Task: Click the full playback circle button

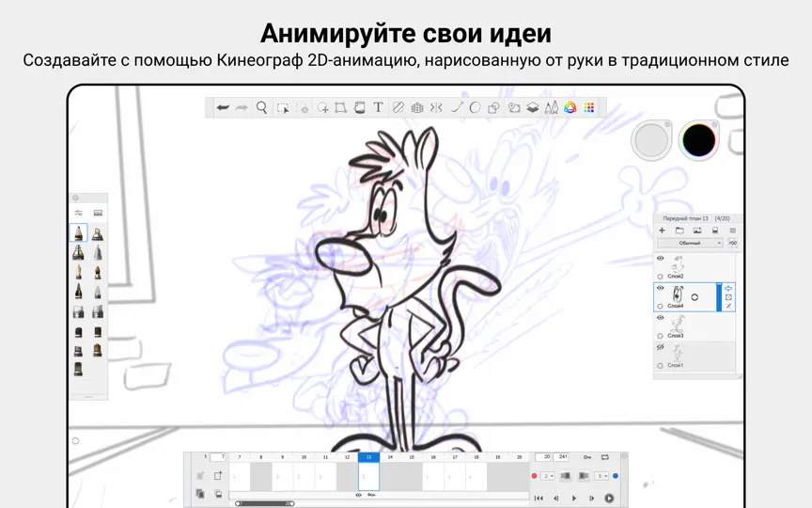Action: pyautogui.click(x=609, y=498)
